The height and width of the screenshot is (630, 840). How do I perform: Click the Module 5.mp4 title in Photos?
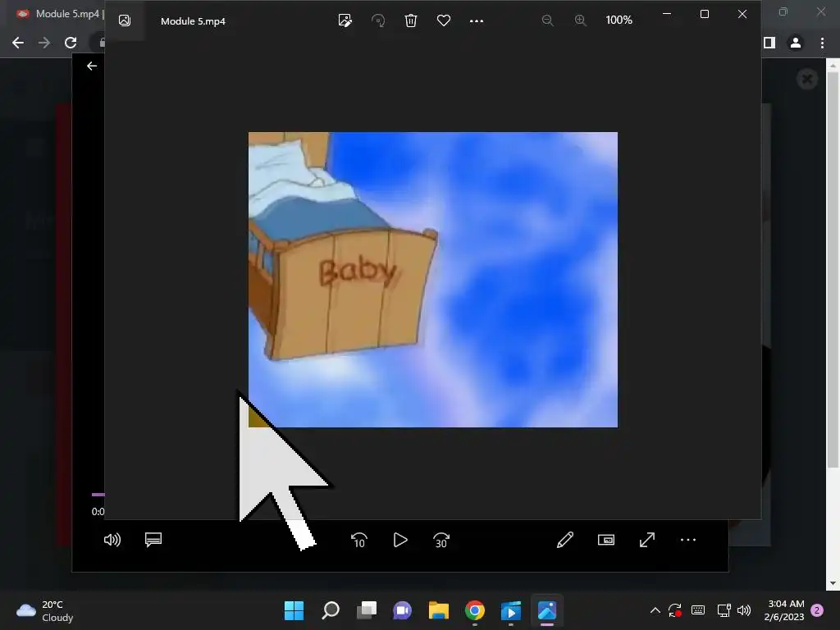(193, 21)
